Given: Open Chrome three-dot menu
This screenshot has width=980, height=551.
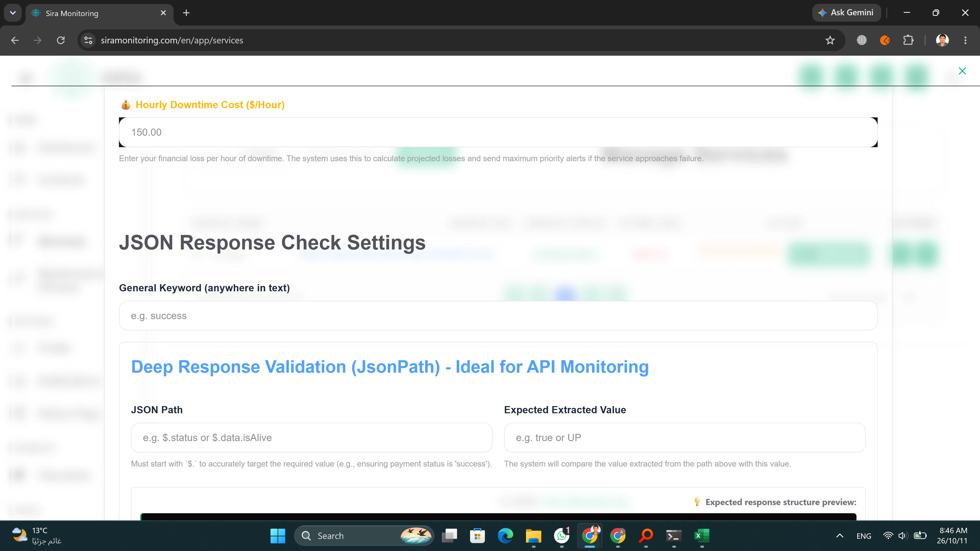Looking at the screenshot, I should [x=965, y=40].
